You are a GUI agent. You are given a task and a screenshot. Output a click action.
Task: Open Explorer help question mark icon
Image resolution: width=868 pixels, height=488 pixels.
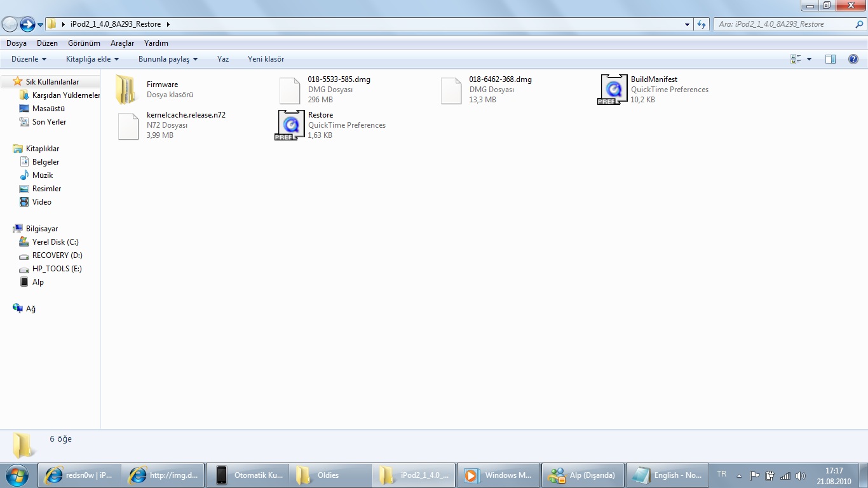tap(853, 59)
